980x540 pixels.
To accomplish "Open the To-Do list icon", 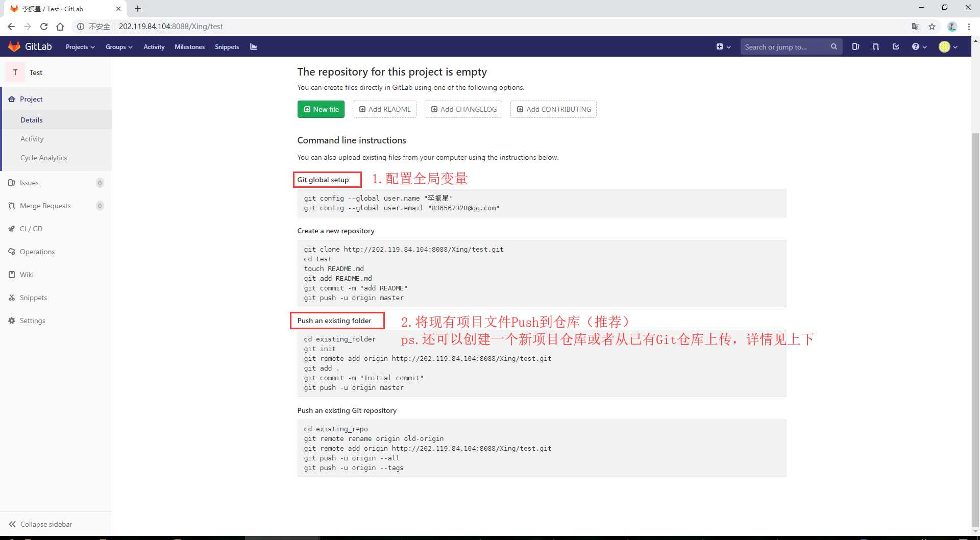I will 896,46.
